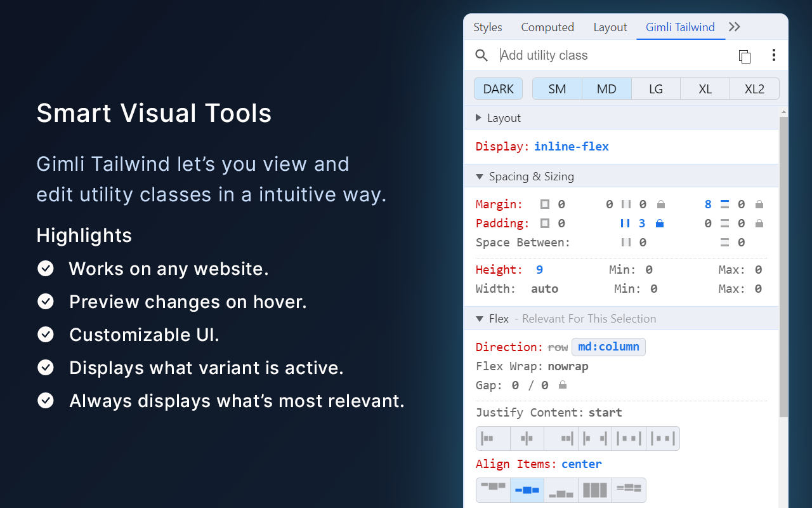Click the Space Between horizontal icon

pos(626,242)
